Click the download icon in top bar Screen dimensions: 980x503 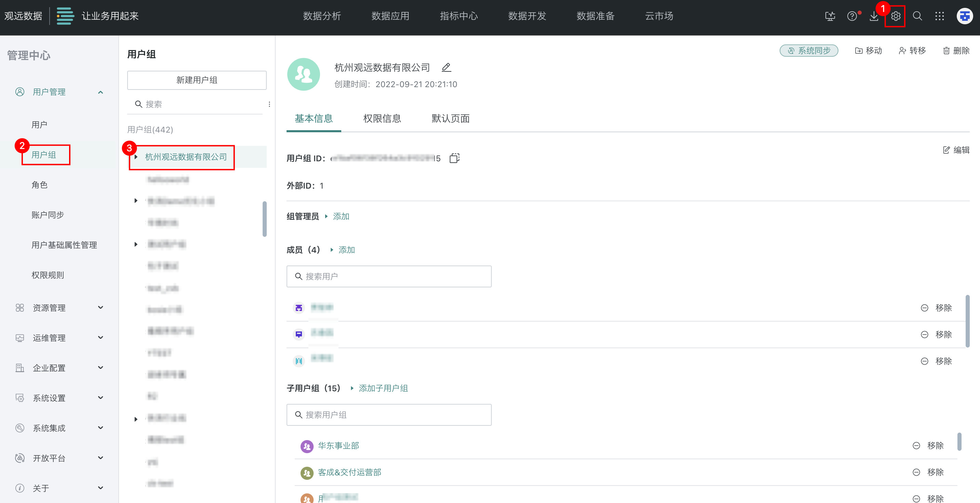874,16
